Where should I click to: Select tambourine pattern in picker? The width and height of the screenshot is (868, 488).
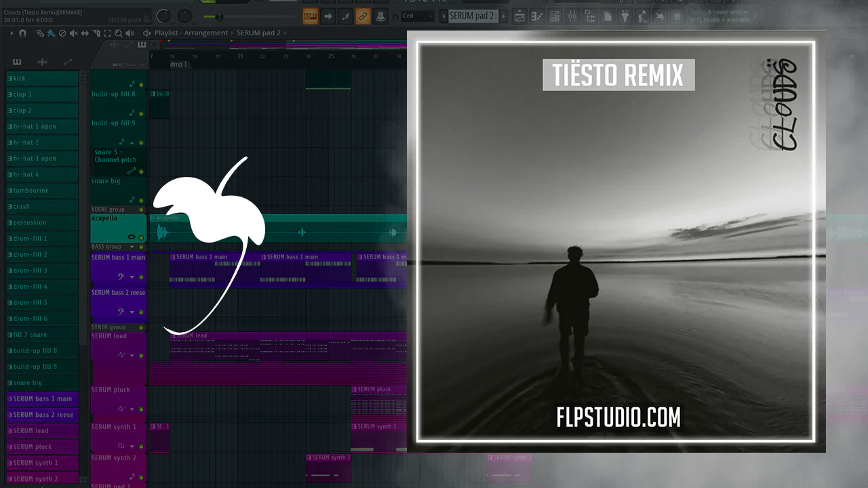pos(42,190)
